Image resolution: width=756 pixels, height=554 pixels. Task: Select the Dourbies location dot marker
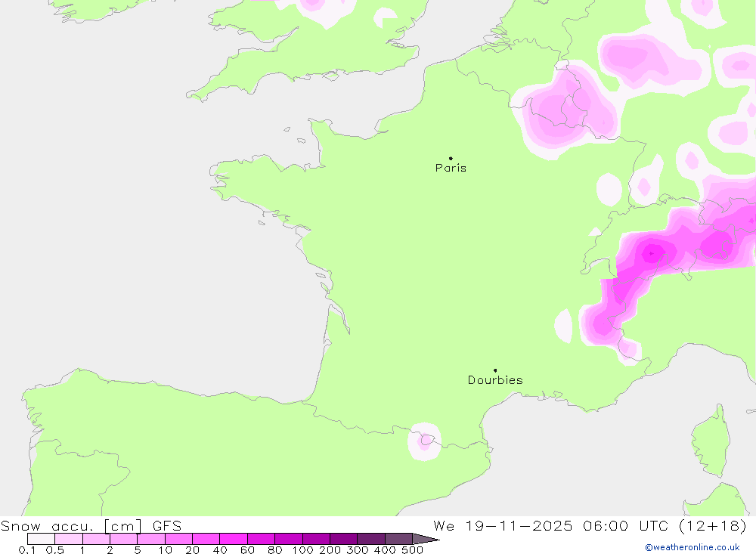click(495, 370)
